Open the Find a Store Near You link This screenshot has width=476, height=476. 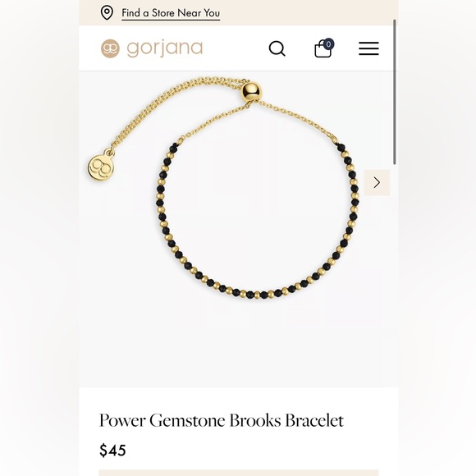click(171, 13)
